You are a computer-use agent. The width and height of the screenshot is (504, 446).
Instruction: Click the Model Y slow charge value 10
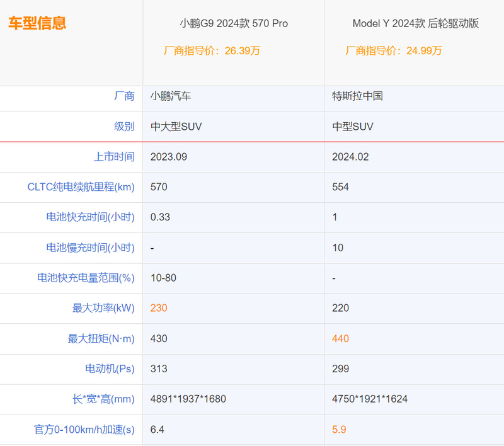(x=338, y=248)
